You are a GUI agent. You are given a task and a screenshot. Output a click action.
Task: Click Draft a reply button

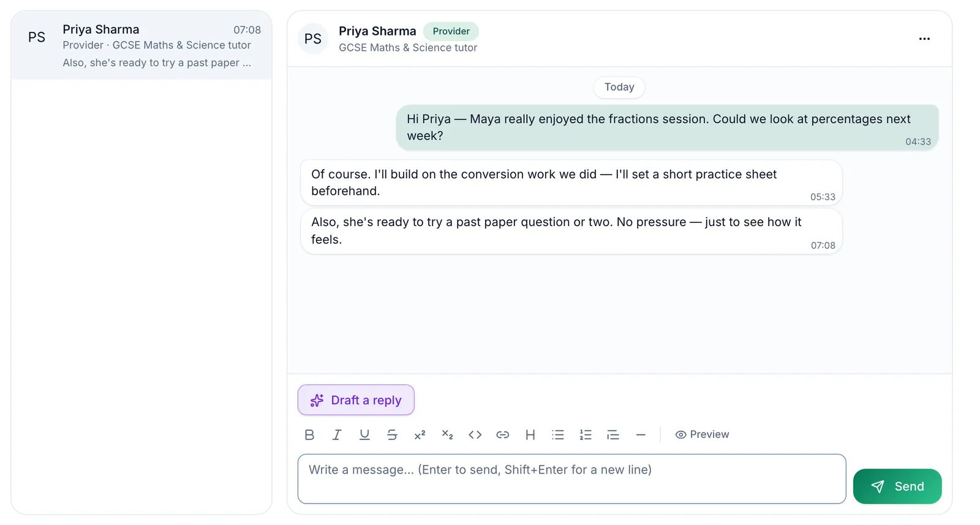point(356,400)
